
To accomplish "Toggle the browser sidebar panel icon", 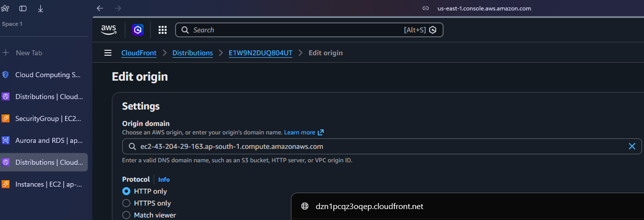I will (x=23, y=8).
